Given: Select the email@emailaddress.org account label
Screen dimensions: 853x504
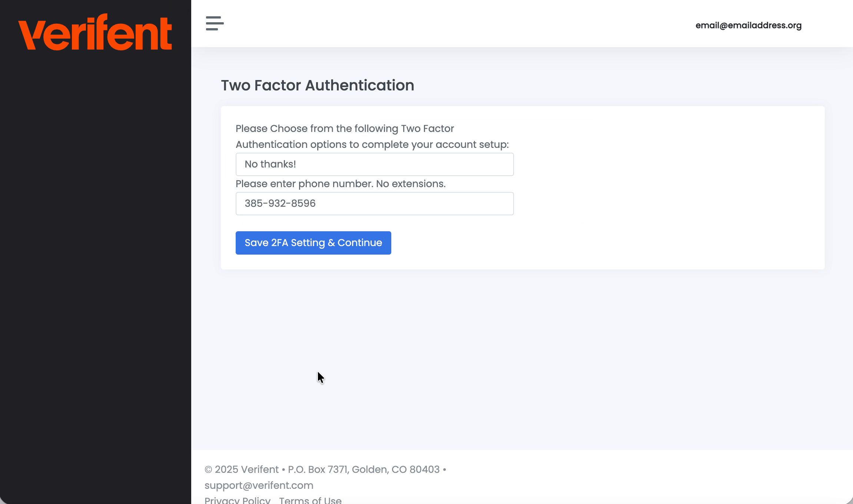Looking at the screenshot, I should coord(748,25).
